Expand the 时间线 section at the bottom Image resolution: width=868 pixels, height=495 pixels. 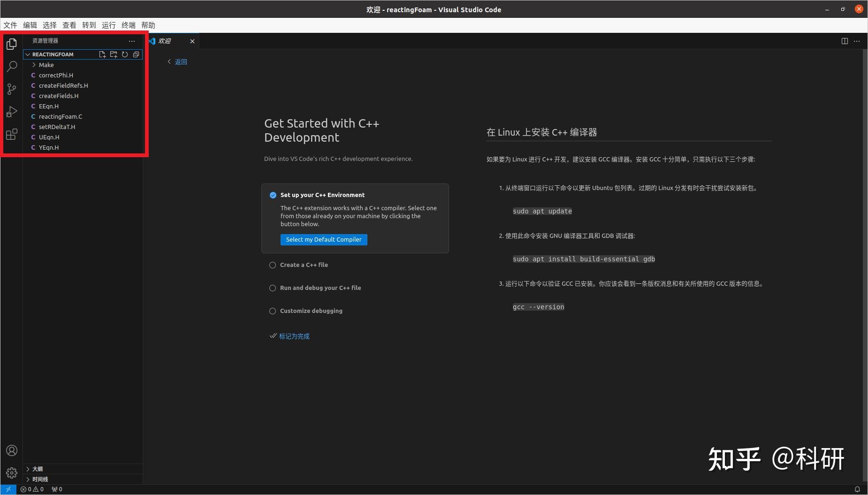[39, 479]
